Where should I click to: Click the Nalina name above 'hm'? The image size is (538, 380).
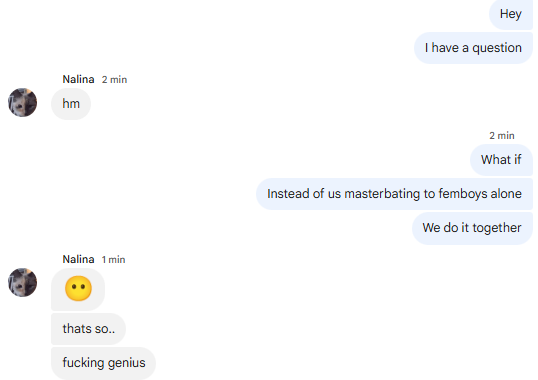[x=78, y=79]
